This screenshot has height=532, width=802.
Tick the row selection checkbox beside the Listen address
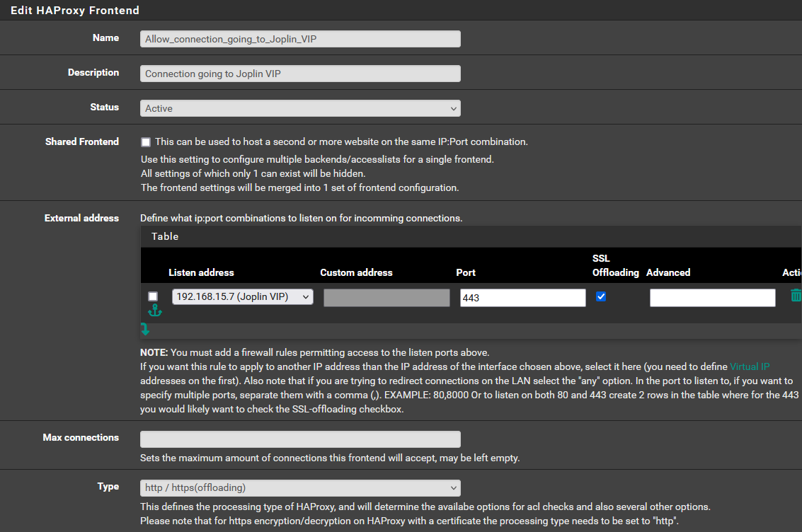[153, 296]
